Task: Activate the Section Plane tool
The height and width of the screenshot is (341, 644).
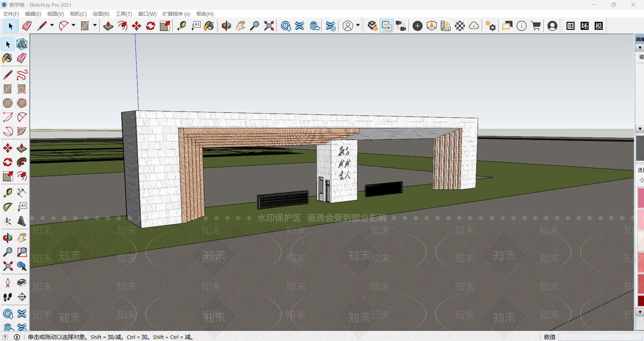Action: 22,297
